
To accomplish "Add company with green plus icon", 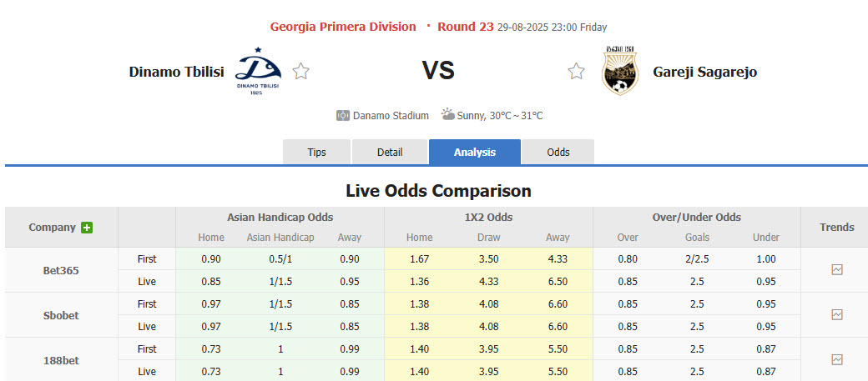I will (87, 227).
